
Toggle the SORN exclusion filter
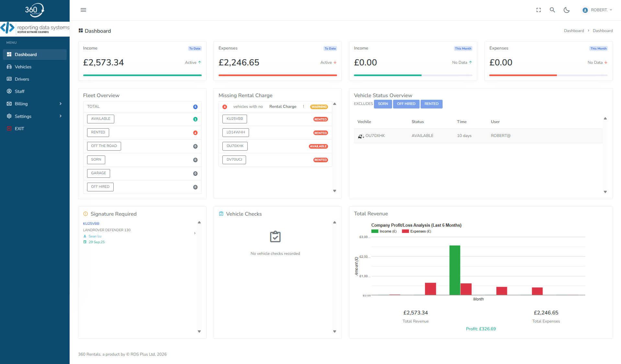coord(383,104)
